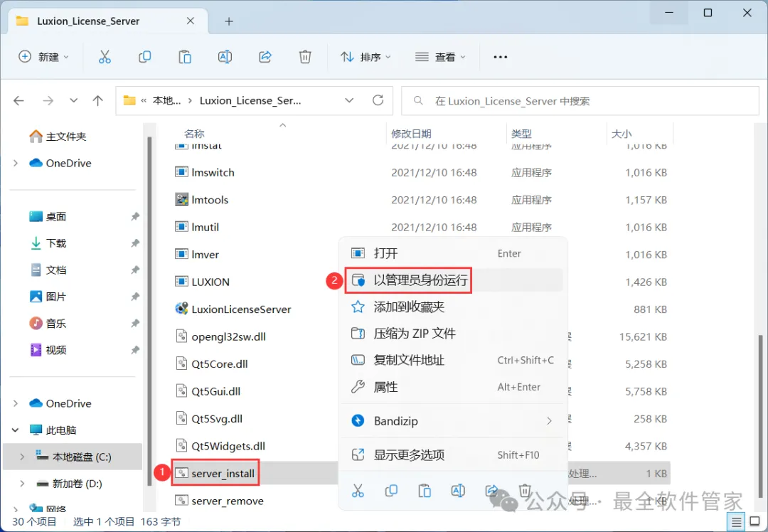Click the lmtools application icon

(182, 199)
